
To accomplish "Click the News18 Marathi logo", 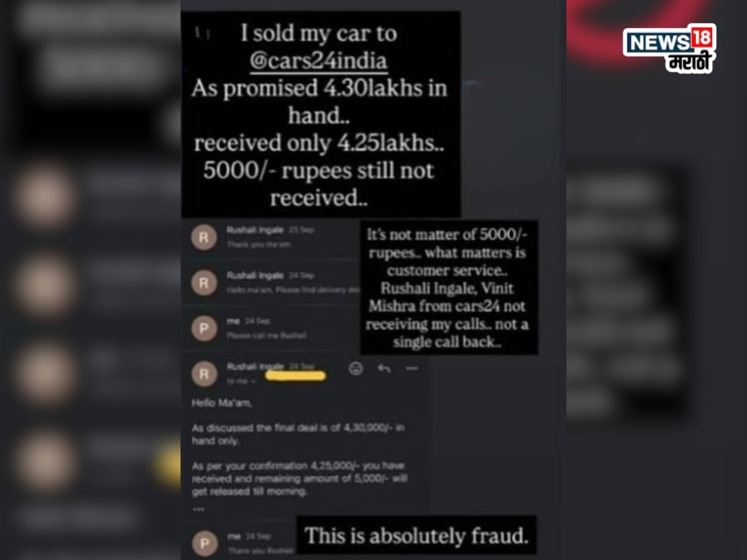I will pos(669,49).
